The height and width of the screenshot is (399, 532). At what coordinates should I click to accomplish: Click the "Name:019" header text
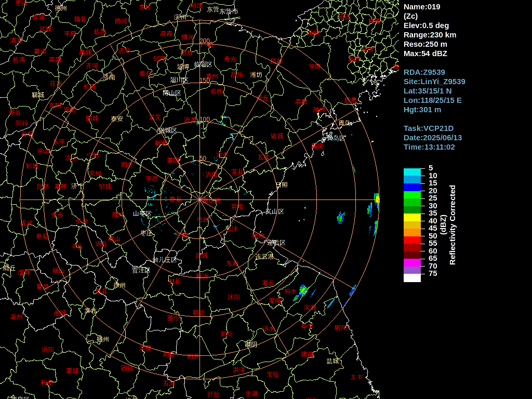coord(422,7)
